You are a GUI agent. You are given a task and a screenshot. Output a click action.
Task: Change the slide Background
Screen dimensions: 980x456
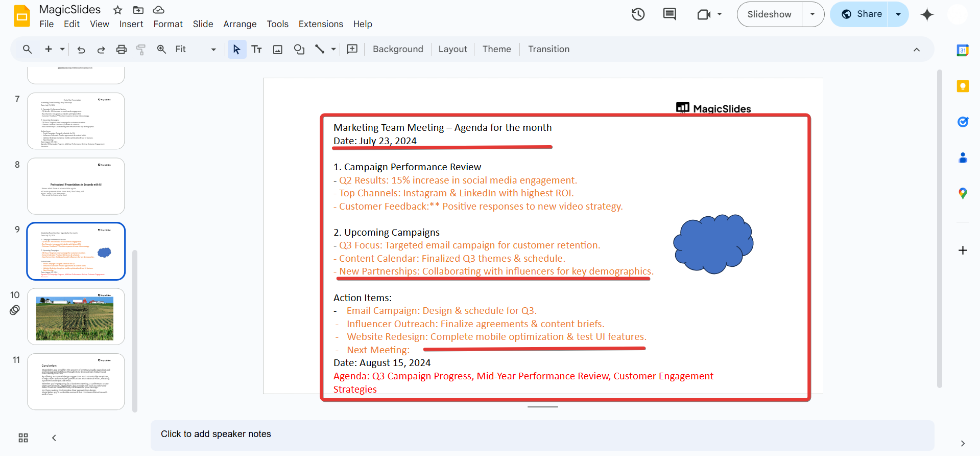tap(398, 49)
